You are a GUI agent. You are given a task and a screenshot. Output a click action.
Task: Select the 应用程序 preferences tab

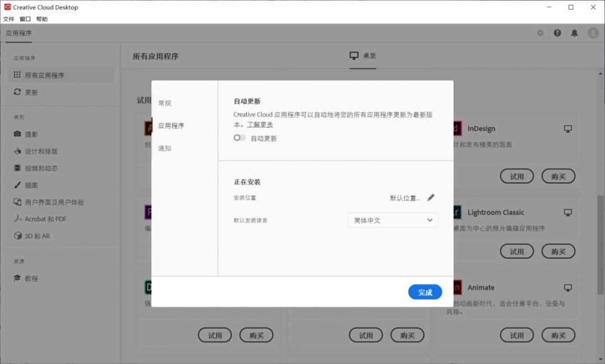coord(171,125)
